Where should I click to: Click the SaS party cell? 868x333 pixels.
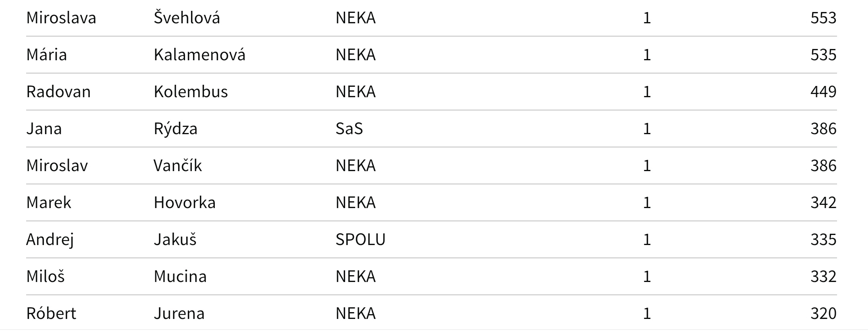tap(350, 129)
